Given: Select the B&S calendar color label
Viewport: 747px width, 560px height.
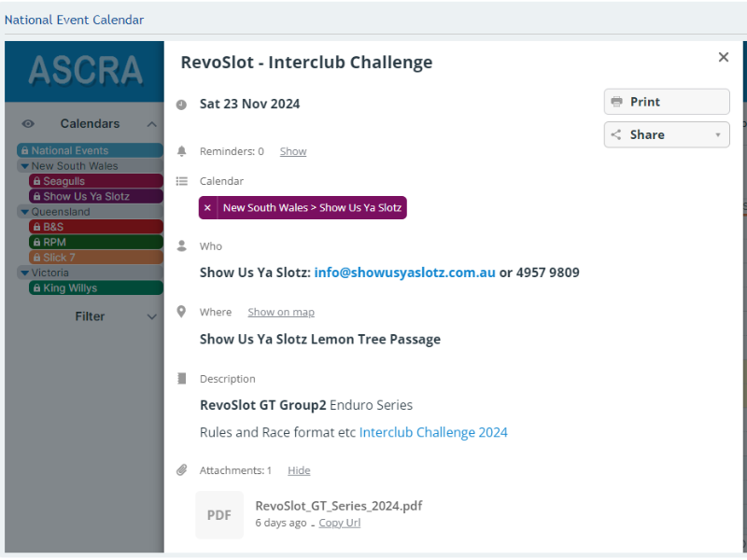Looking at the screenshot, I should pyautogui.click(x=95, y=227).
